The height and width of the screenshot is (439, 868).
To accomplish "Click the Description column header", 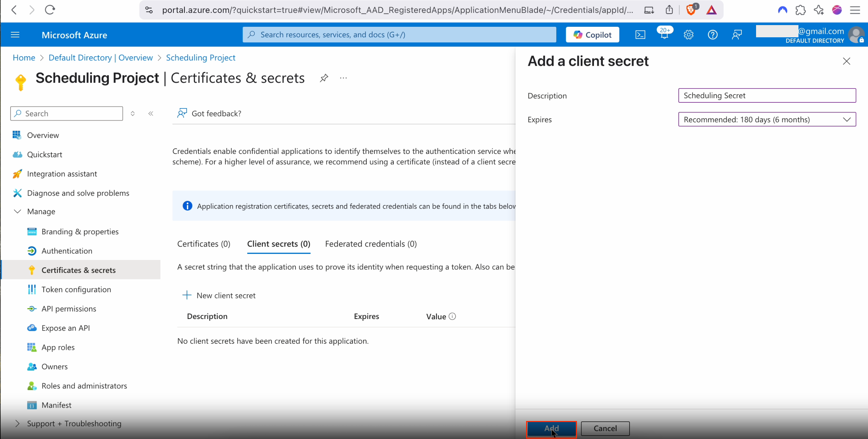I will 207,316.
